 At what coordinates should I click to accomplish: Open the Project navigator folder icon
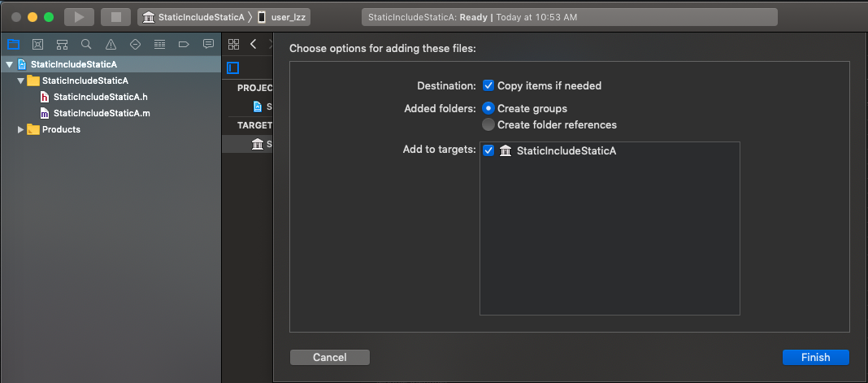[13, 44]
